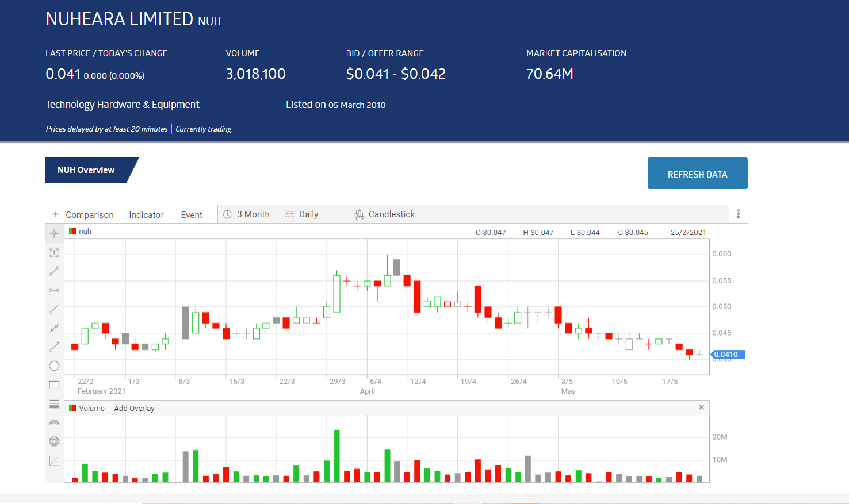
Task: Open the chart options kebab menu
Action: click(738, 214)
